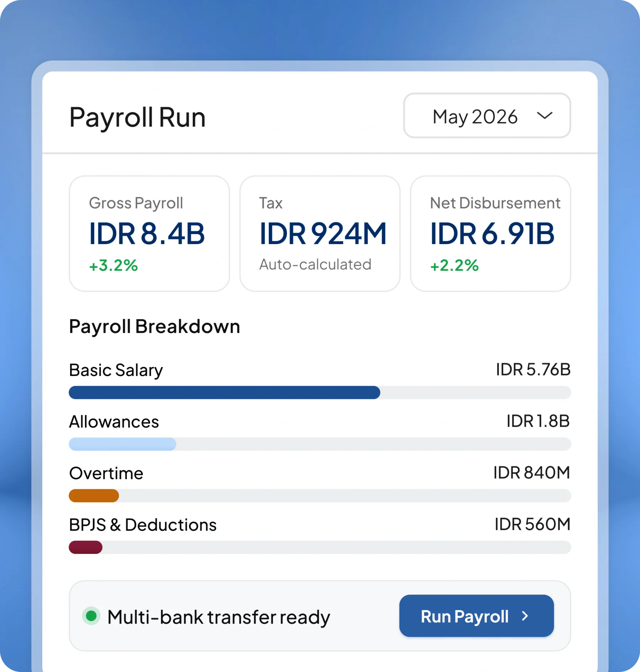Click the green ready status dot
Viewport: 640px width, 672px height.
pos(91,616)
